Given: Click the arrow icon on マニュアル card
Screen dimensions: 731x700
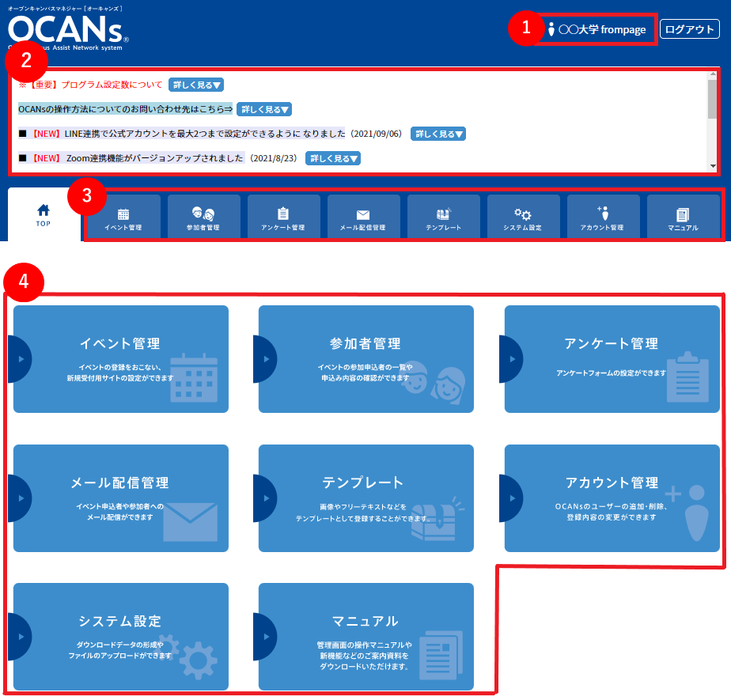Looking at the screenshot, I should (265, 637).
